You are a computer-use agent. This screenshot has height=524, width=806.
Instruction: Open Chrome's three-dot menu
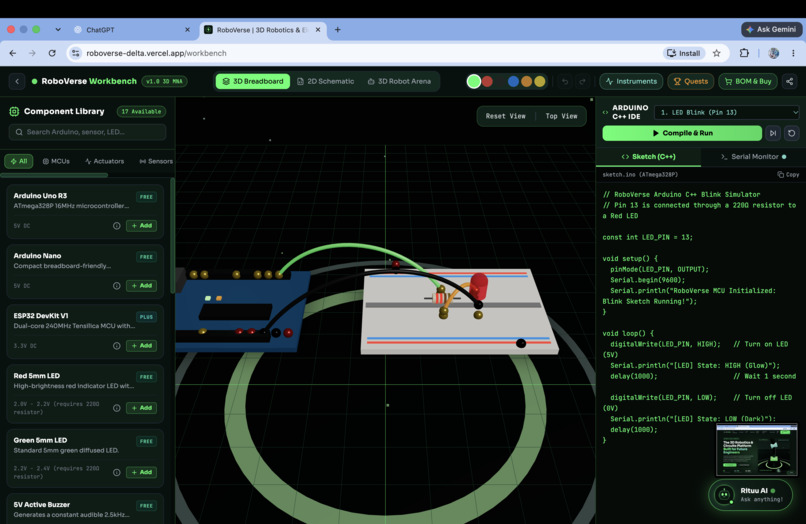coord(793,53)
